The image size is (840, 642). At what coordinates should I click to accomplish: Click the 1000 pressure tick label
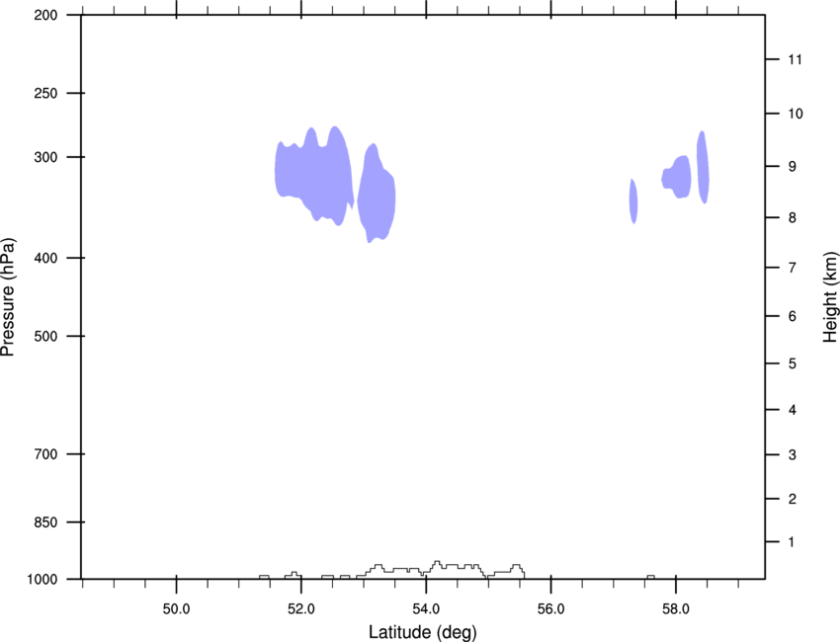pyautogui.click(x=42, y=580)
